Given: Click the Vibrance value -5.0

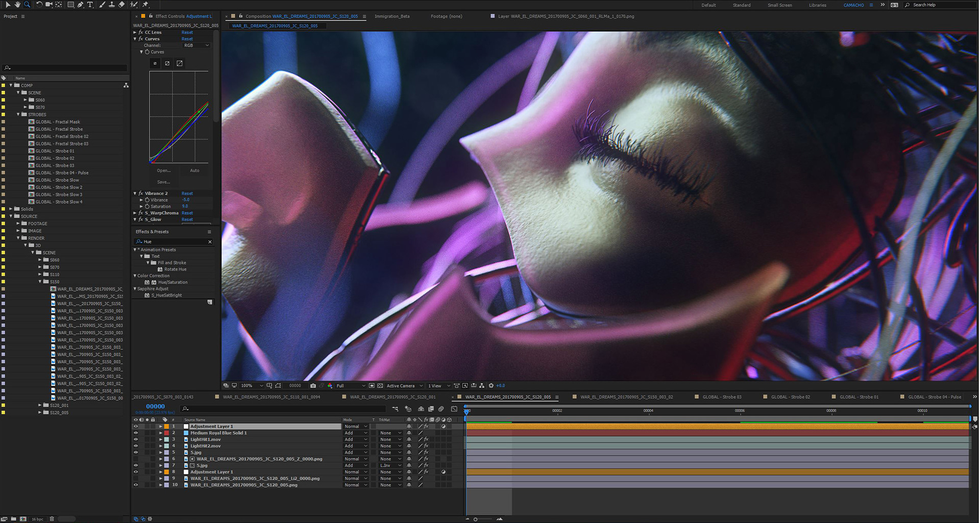Looking at the screenshot, I should pos(186,200).
